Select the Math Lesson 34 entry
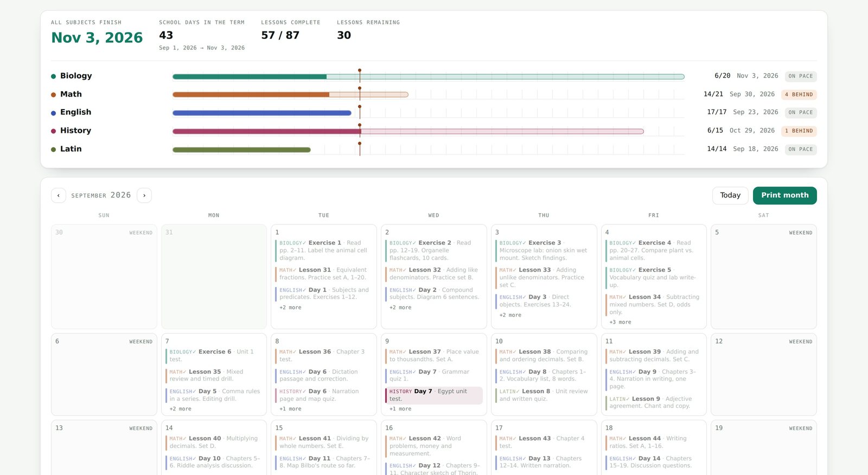 click(654, 305)
